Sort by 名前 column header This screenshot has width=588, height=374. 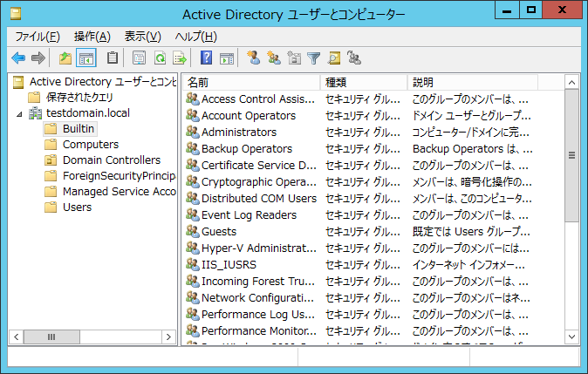[251, 83]
